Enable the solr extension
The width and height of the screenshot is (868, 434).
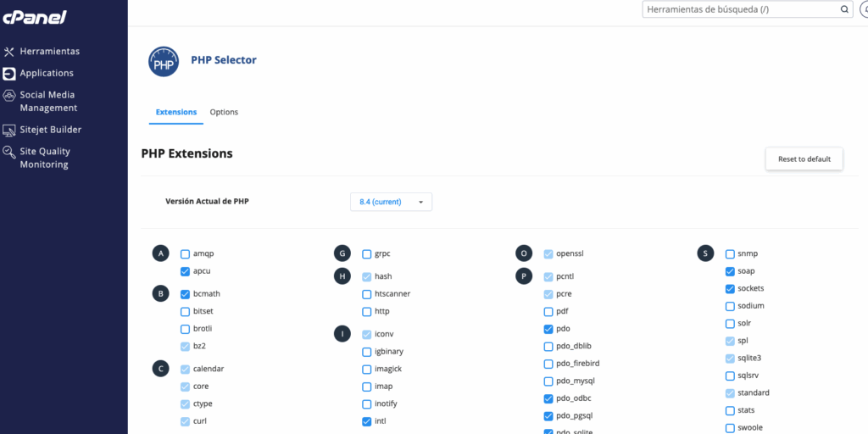tap(730, 323)
